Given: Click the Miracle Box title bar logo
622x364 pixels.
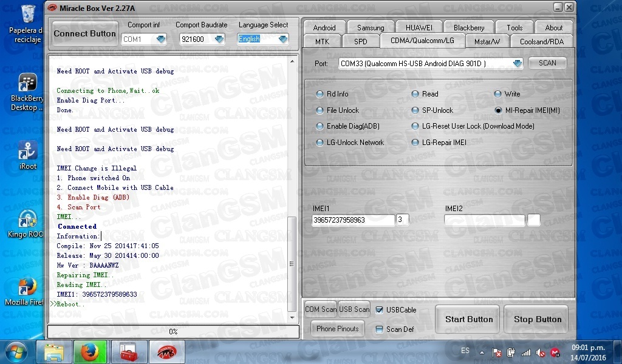Looking at the screenshot, I should [x=52, y=7].
